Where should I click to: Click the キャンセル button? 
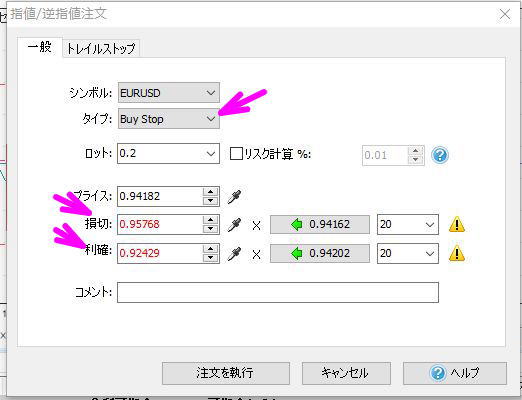click(x=346, y=373)
